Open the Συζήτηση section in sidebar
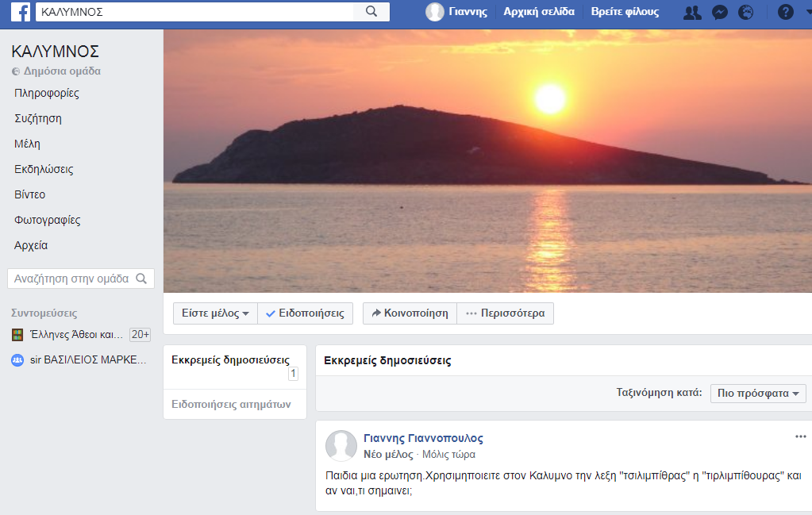The height and width of the screenshot is (515, 812). (x=38, y=118)
